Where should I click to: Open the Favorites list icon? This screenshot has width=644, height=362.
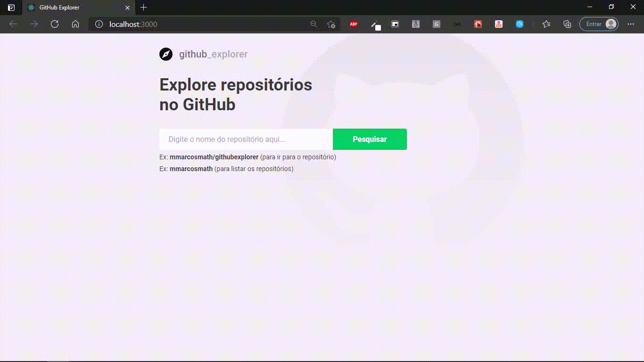click(x=546, y=24)
